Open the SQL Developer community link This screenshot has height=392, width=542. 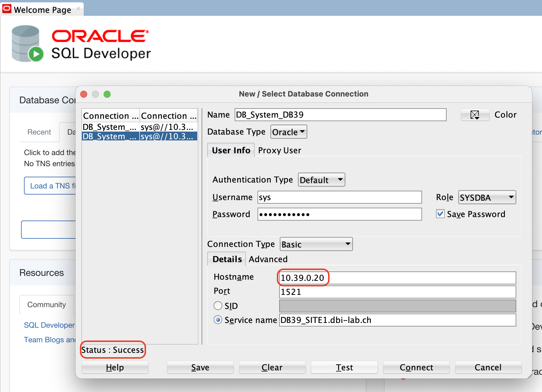click(x=49, y=325)
